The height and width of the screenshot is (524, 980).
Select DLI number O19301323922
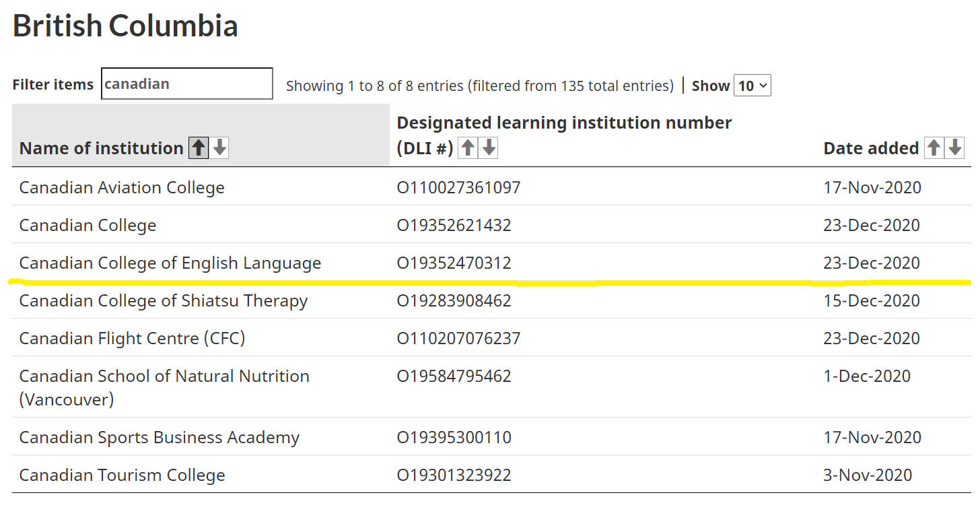coord(454,475)
